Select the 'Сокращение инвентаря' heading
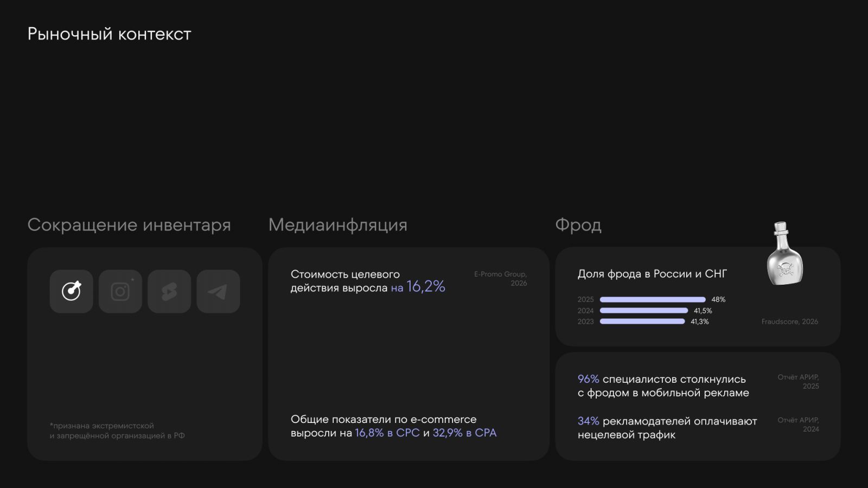This screenshot has height=488, width=868. click(x=129, y=224)
